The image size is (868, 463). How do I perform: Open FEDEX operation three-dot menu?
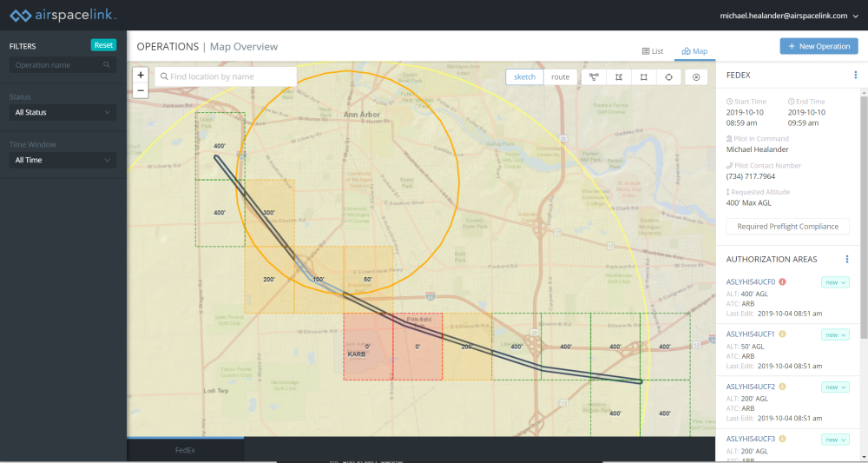coord(855,76)
